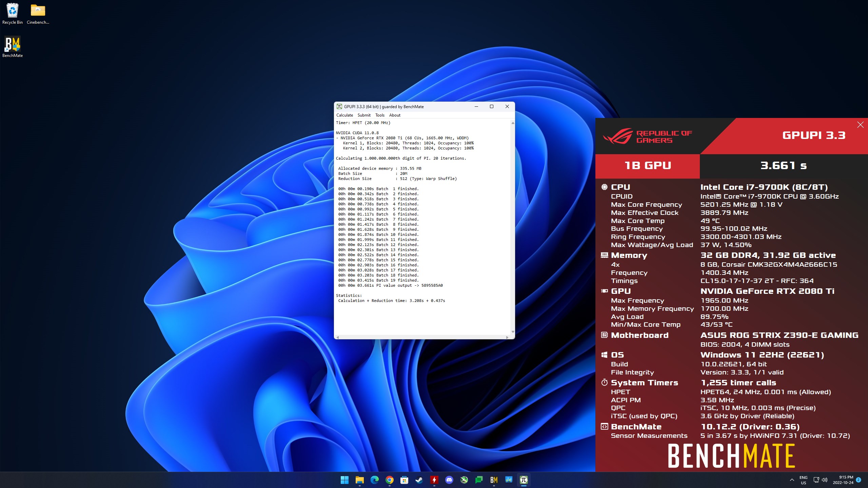
Task: Click 'Intel Core i7-9700K (8C/8T)' text
Action: pyautogui.click(x=764, y=187)
